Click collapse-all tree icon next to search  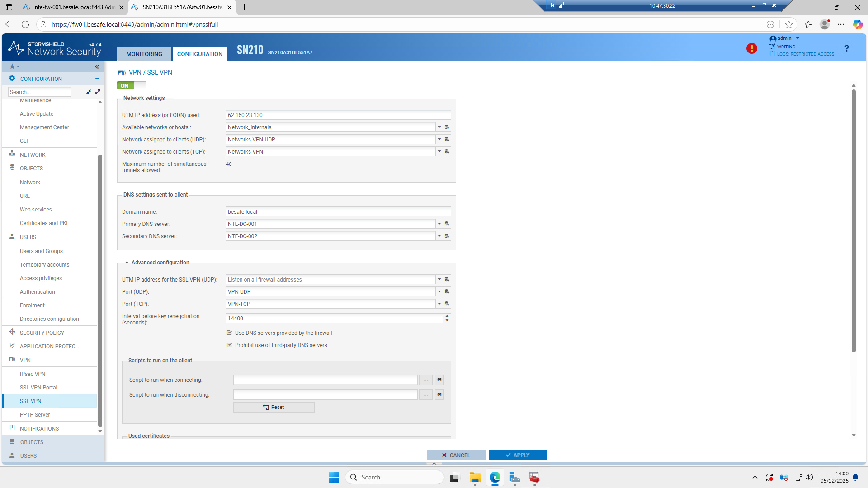tap(89, 92)
